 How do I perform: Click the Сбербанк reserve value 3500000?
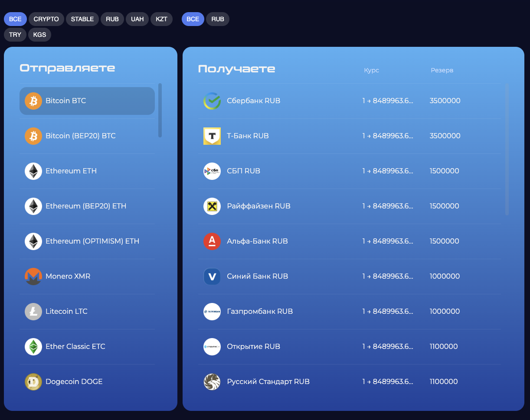[445, 101]
